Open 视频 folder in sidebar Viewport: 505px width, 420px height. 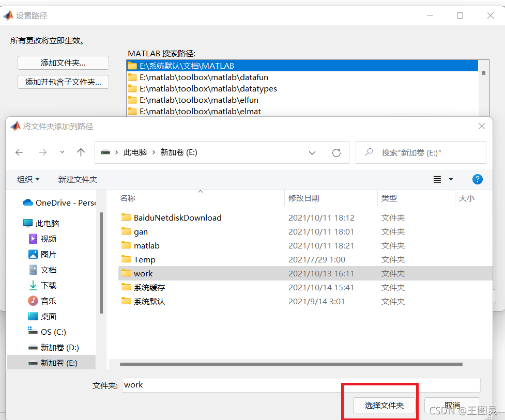point(42,239)
